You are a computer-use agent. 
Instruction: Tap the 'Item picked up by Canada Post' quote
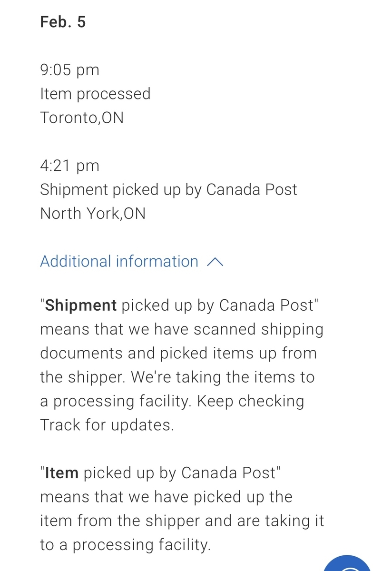pos(162,473)
